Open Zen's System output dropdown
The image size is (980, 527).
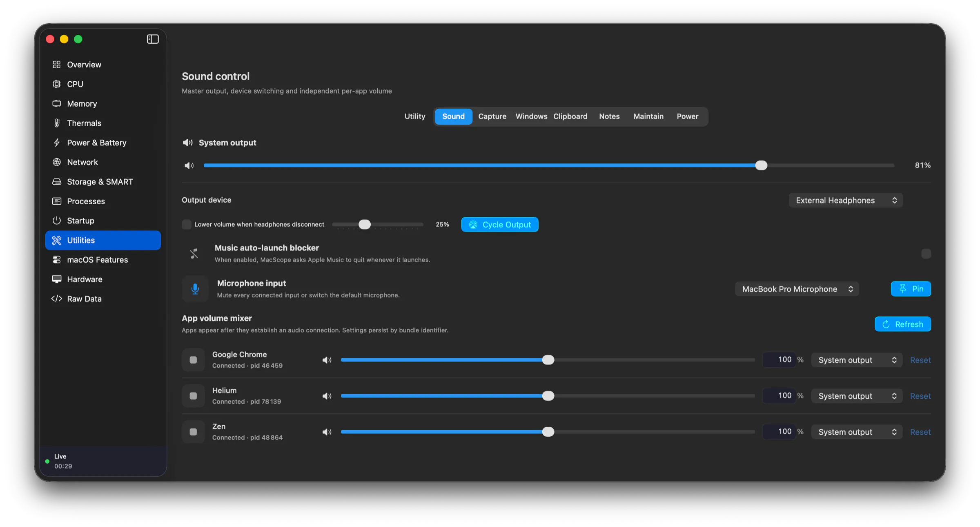(x=857, y=432)
